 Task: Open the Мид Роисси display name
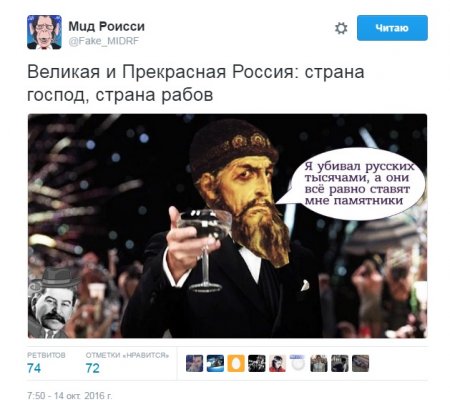[x=106, y=26]
